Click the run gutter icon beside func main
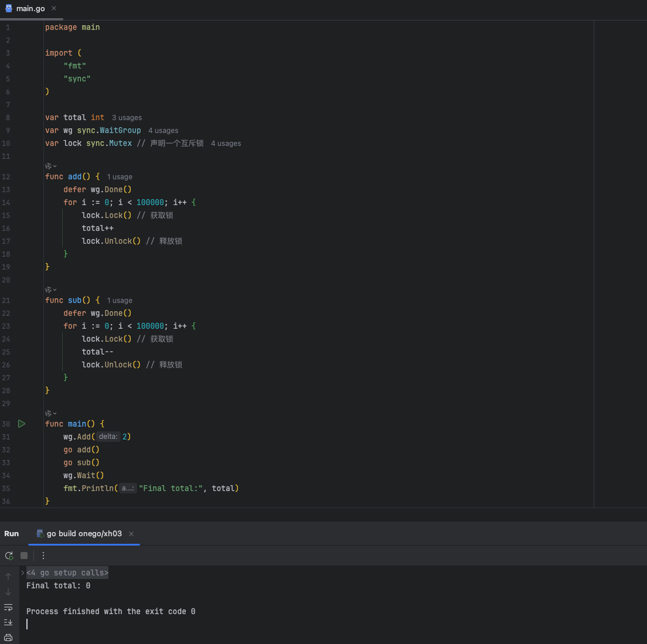The height and width of the screenshot is (644, 647). click(x=22, y=424)
